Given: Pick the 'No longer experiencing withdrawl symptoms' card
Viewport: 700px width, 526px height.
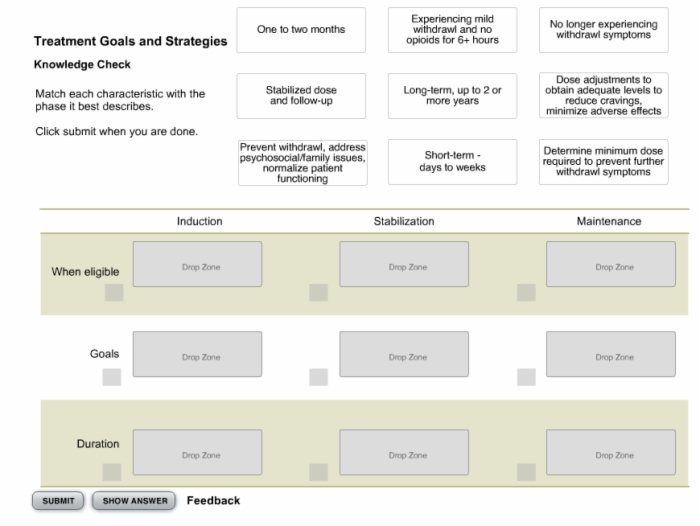Looking at the screenshot, I should [604, 30].
